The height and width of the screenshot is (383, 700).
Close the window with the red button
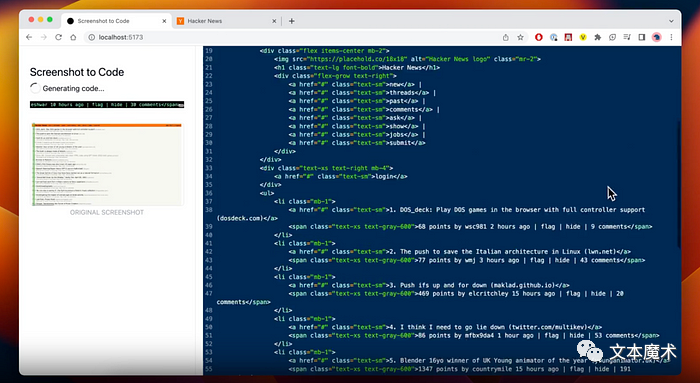pyautogui.click(x=31, y=20)
